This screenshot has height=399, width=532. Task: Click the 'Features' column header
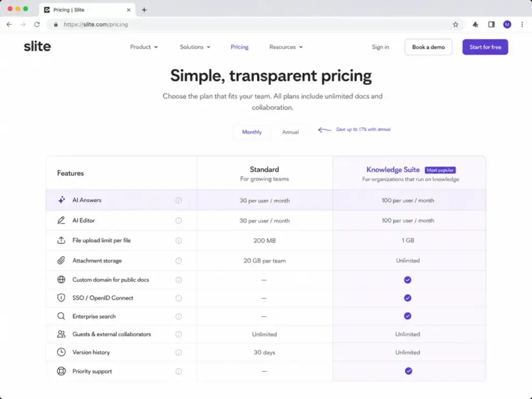(x=70, y=173)
